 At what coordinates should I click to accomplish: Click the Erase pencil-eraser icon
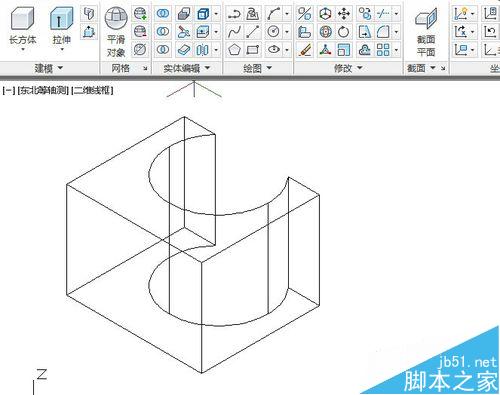305,50
